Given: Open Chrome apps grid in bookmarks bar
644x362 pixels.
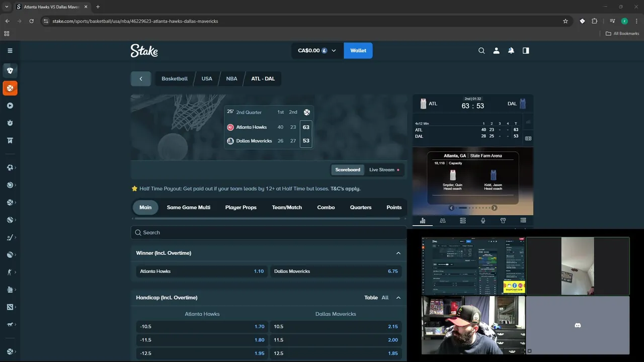Looking at the screenshot, I should coord(7,34).
